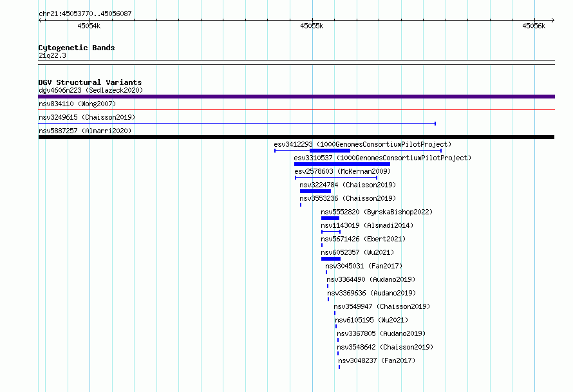Click the purple dgv4606n223 variant bar

click(x=296, y=97)
